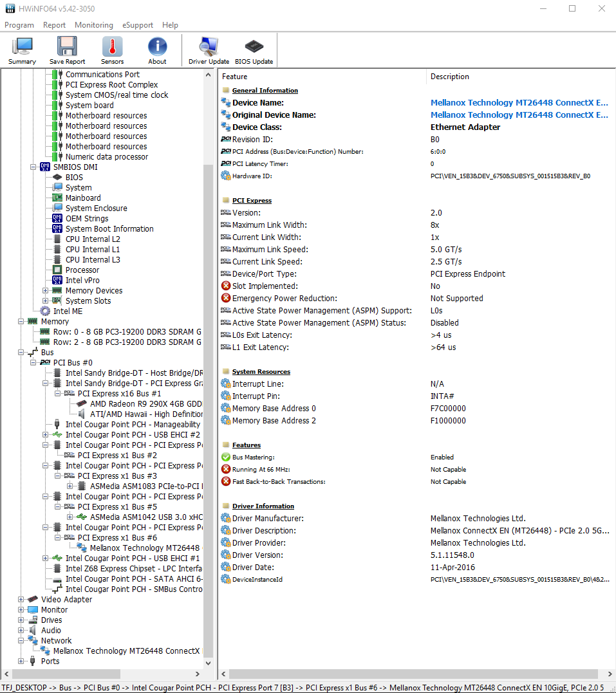Click the Original Device Name Mellanox link

pos(519,115)
